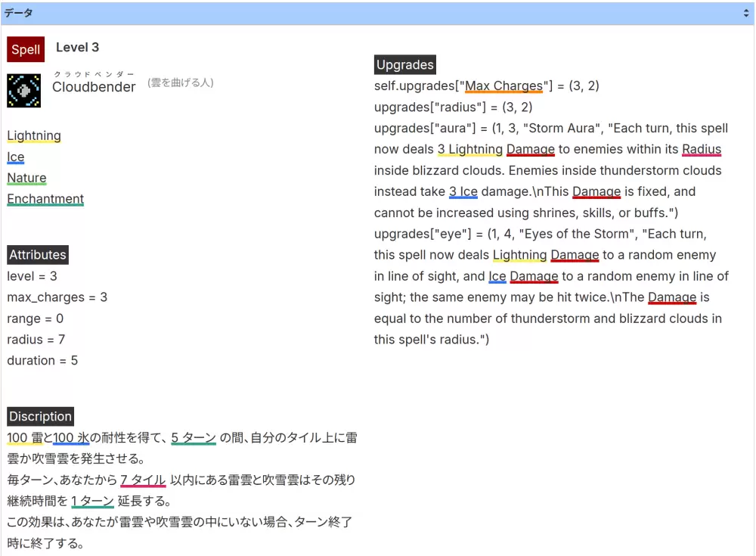This screenshot has height=556, width=756.
Task: Click the Upgrades section heading
Action: [405, 65]
